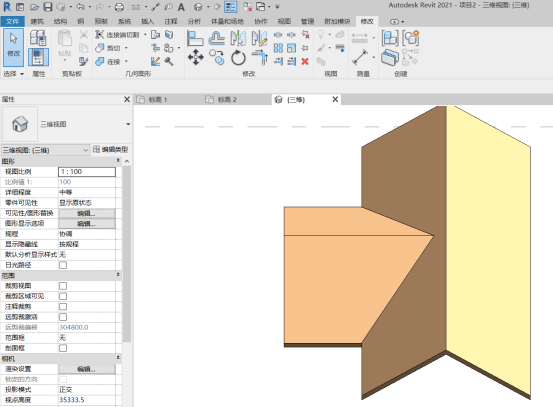Viewport: 553px width, 407px height.
Task: Click the red Delete X icon
Action: click(305, 62)
